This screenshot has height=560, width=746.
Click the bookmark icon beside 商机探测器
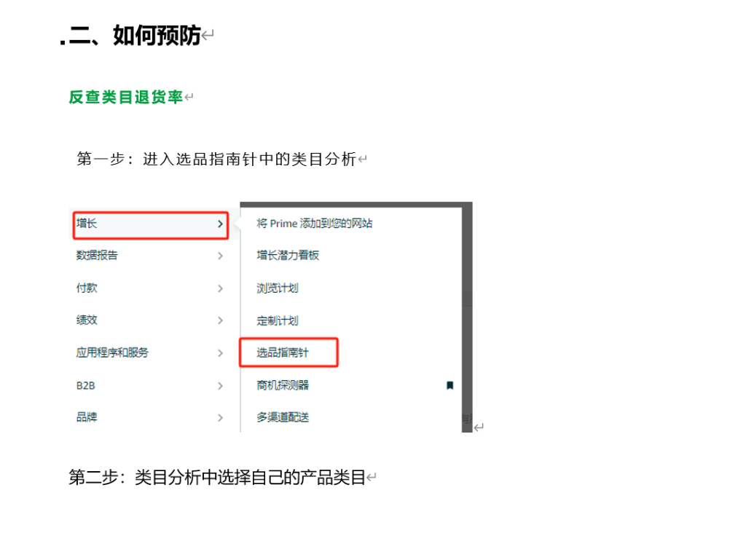pyautogui.click(x=449, y=385)
